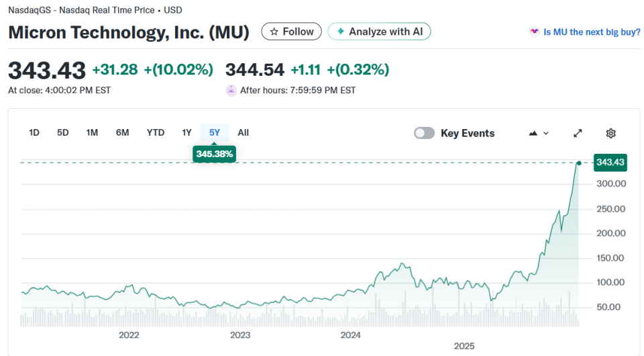Click the 2024 label on the time axis

tap(352, 335)
